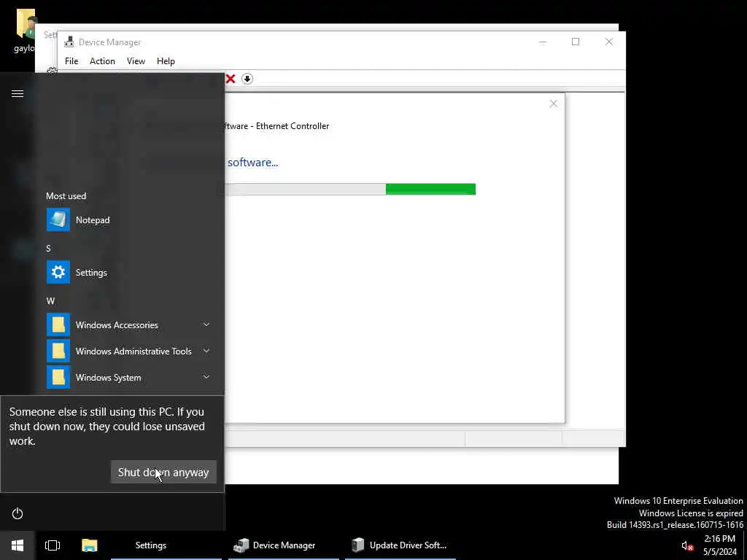Select the Windows Administrative Tools folder icon
This screenshot has height=560, width=747.
[x=58, y=351]
